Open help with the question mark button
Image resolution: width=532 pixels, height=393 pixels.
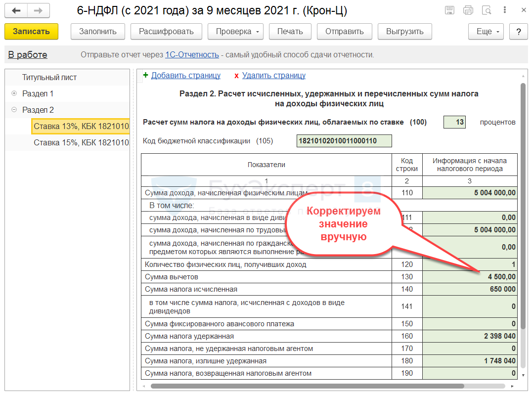point(519,31)
